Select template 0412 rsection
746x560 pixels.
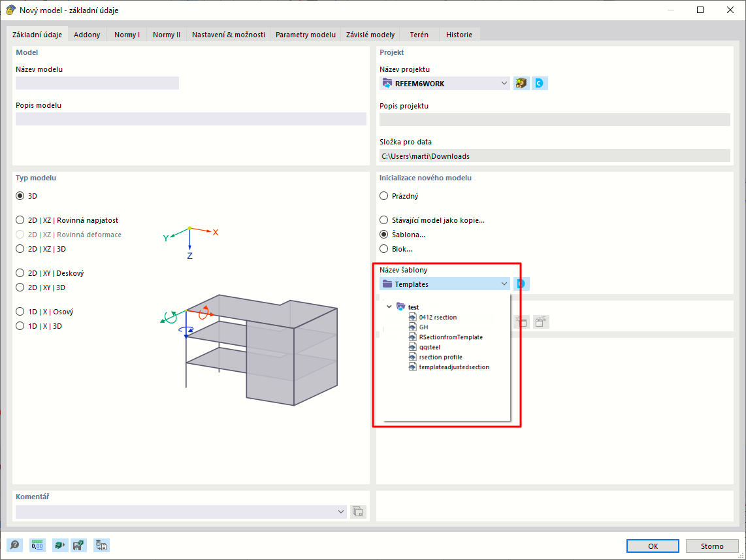click(438, 317)
